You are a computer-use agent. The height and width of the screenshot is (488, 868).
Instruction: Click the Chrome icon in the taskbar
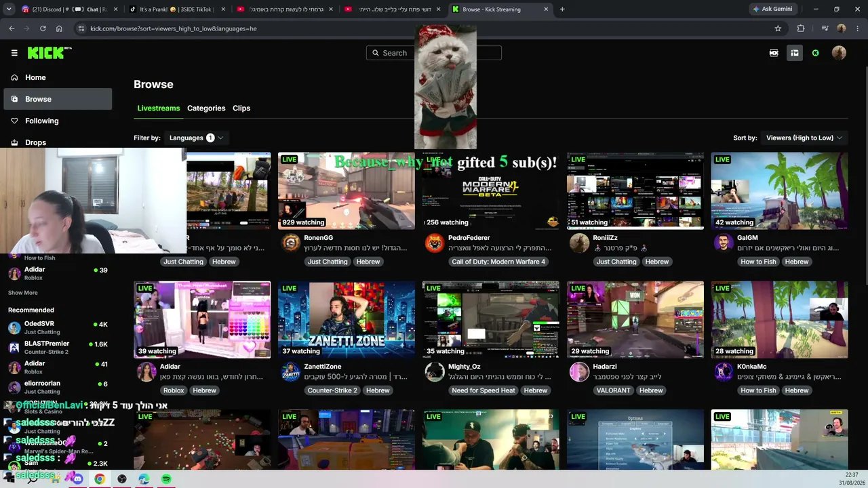[100, 479]
